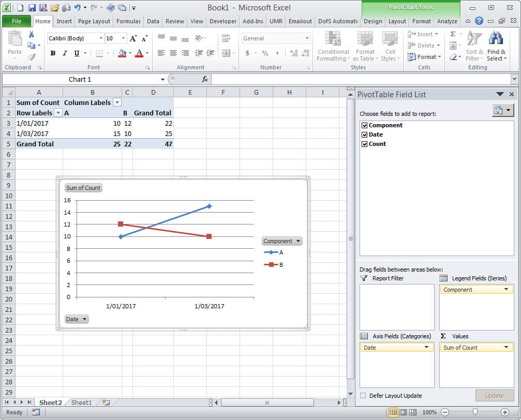Click the Save icon in quick access toolbar

point(32,8)
